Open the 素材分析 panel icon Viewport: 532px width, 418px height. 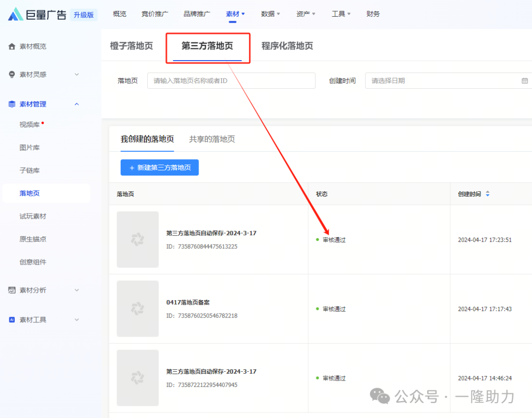pyautogui.click(x=12, y=290)
